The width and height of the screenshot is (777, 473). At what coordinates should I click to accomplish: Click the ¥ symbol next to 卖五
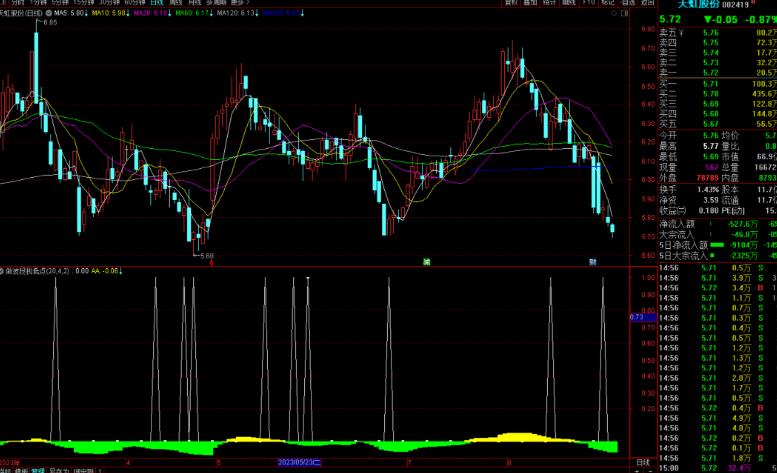click(x=681, y=33)
